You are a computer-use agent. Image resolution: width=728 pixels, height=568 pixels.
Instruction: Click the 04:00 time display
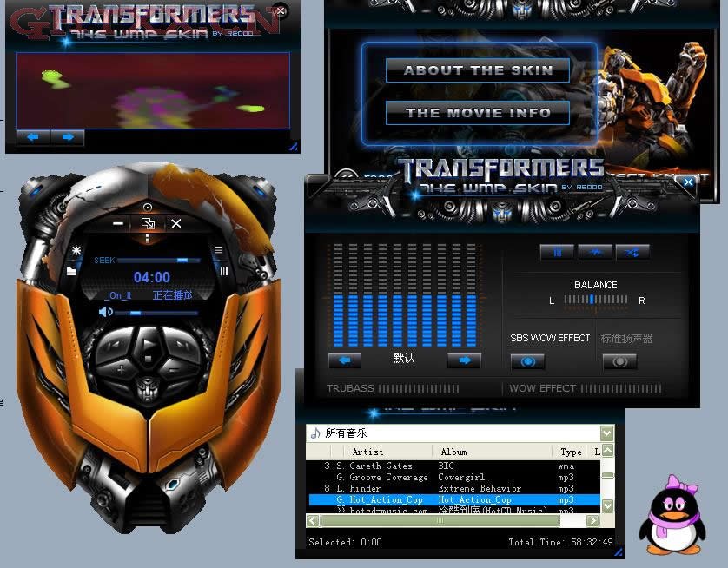[x=152, y=277]
